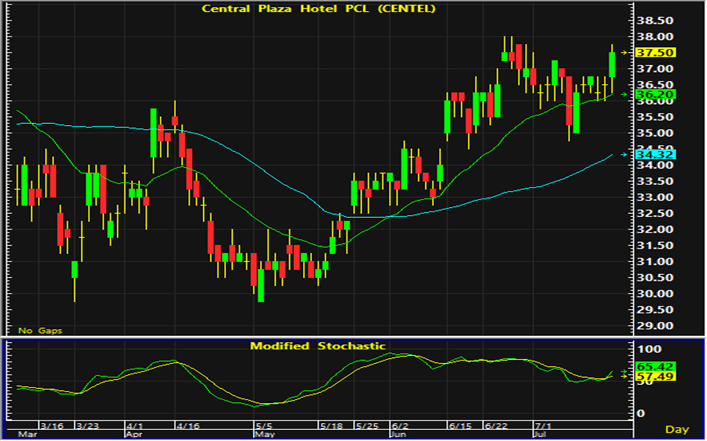The height and width of the screenshot is (441, 707).
Task: Click the chart title Central Plaza Hotel PCL (CENTEL)
Action: [319, 8]
